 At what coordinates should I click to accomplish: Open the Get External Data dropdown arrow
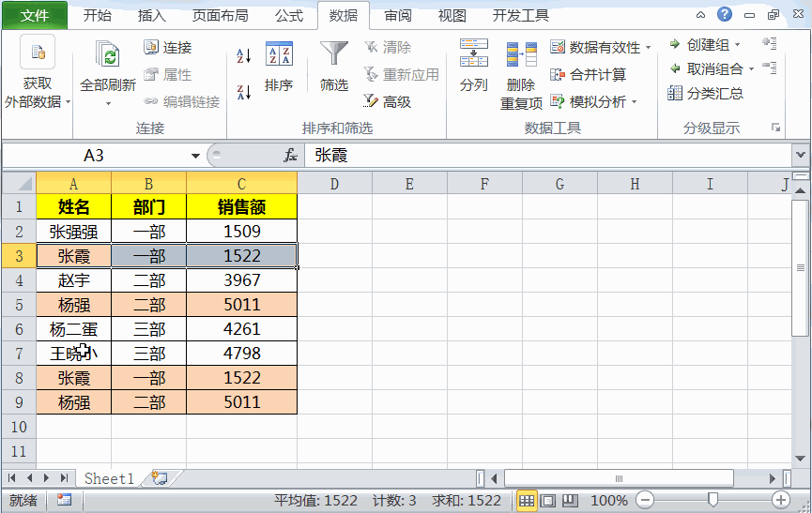click(x=68, y=102)
